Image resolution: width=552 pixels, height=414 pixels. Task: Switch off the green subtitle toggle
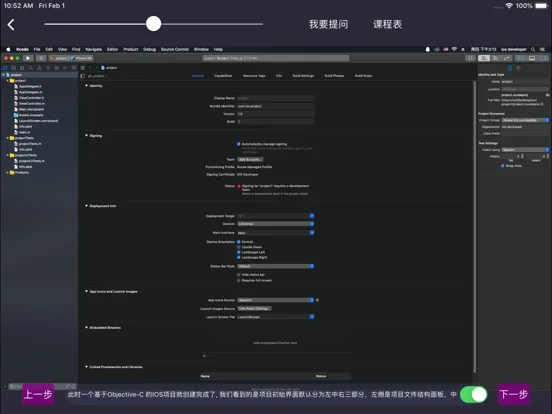[473, 394]
